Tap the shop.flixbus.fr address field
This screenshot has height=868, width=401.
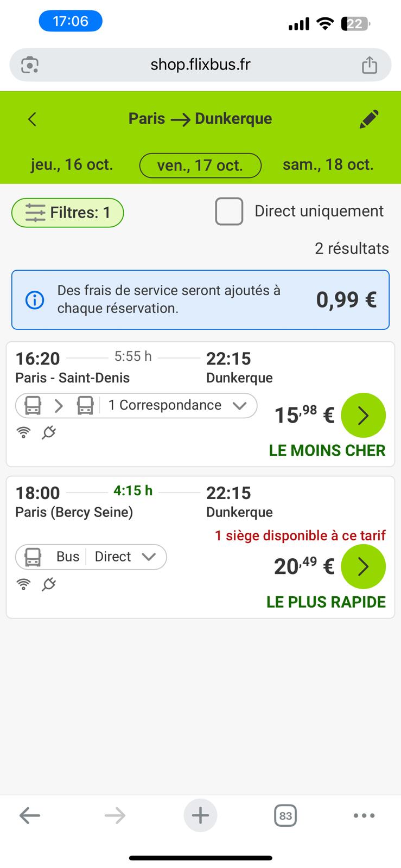click(x=200, y=65)
